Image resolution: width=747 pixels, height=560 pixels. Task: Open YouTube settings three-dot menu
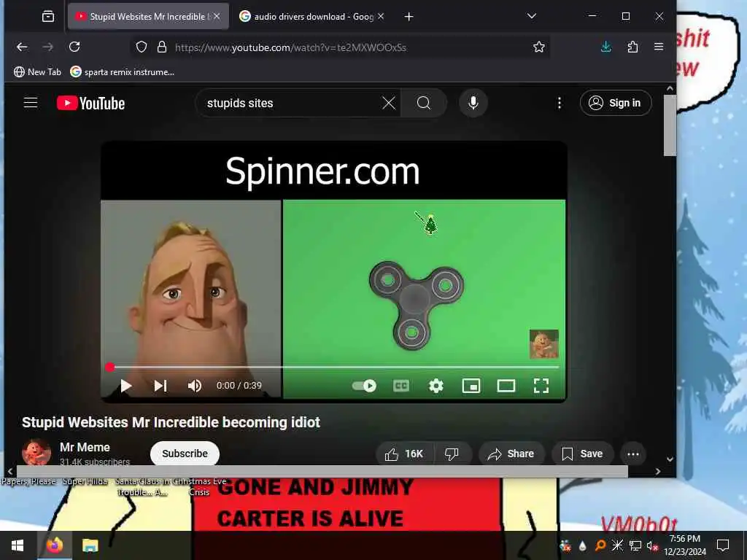(560, 103)
